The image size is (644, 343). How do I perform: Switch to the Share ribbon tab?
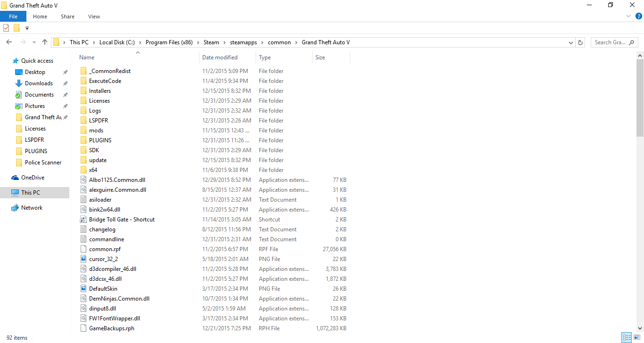[67, 16]
